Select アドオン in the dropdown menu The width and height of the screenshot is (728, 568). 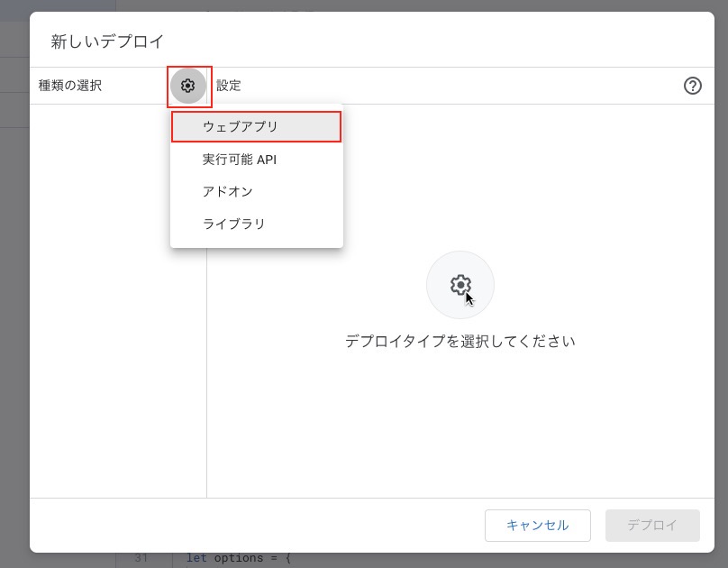click(256, 191)
